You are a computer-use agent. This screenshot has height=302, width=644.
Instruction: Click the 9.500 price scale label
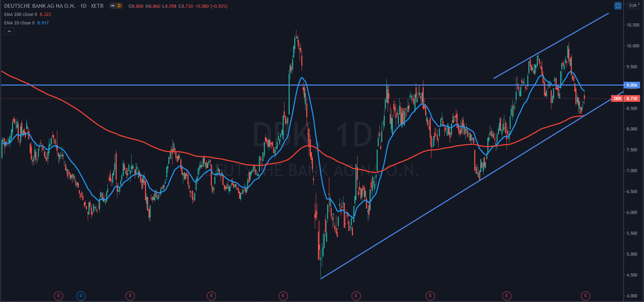633,67
